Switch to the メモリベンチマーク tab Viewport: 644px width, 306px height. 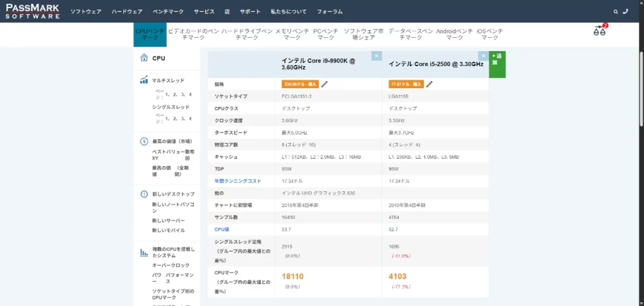291,34
